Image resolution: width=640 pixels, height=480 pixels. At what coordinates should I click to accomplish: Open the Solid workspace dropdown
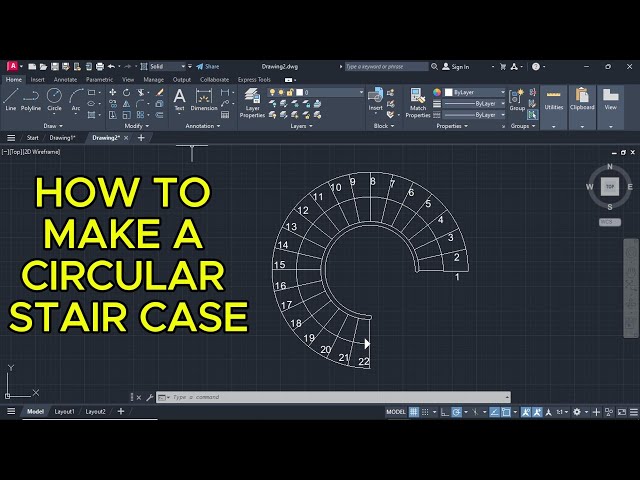point(167,67)
